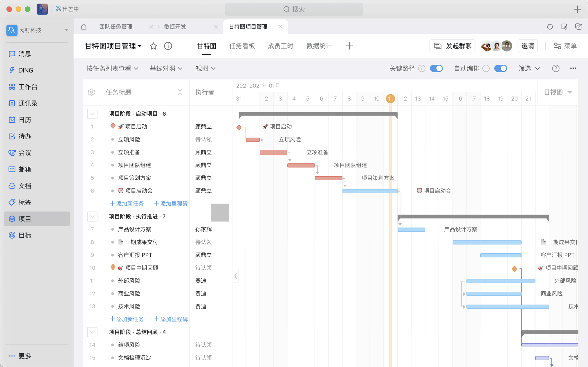Viewport: 588px width, 367px height.
Task: Turn off the 自动编排 toggle
Action: (x=500, y=68)
